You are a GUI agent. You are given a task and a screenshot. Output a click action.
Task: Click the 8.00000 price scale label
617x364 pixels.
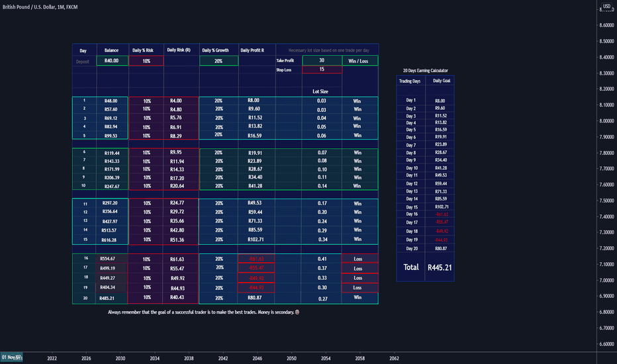pos(606,121)
